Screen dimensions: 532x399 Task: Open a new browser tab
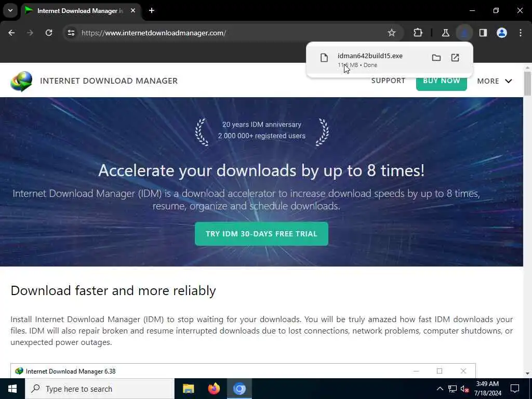tap(152, 10)
